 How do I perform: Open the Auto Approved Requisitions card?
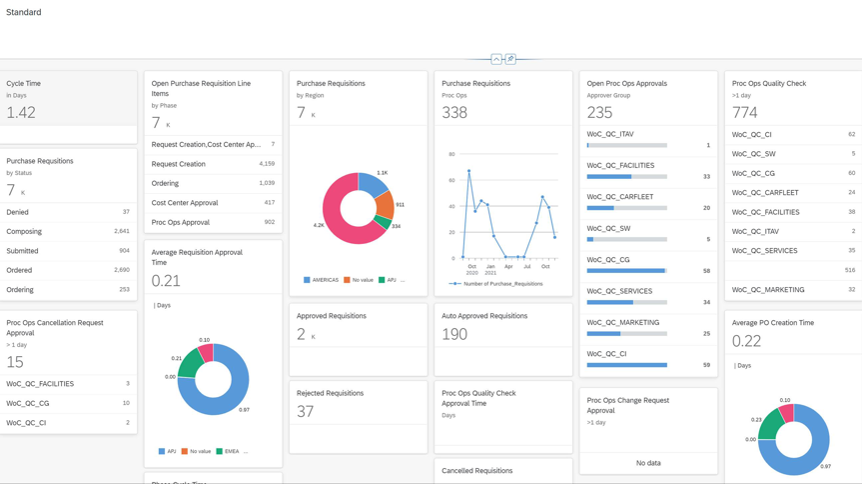click(x=502, y=327)
